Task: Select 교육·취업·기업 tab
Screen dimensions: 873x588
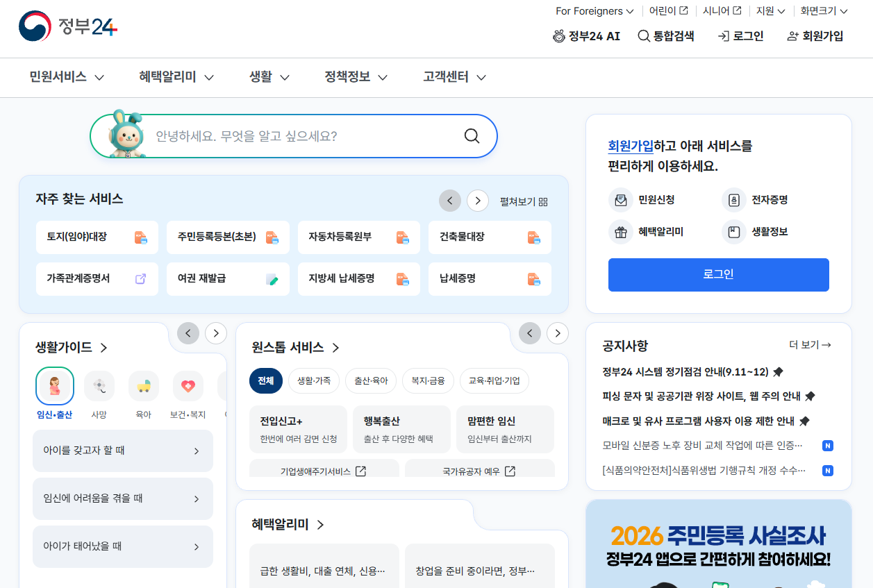Action: click(494, 381)
